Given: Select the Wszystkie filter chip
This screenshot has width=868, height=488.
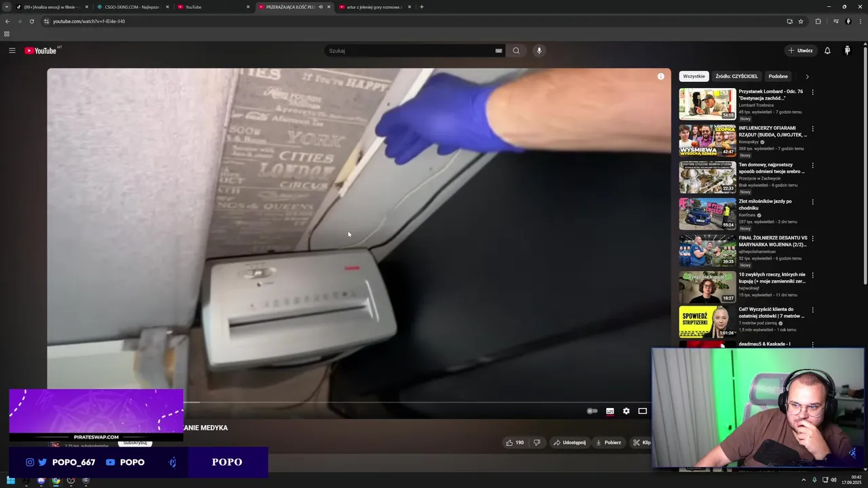Looking at the screenshot, I should [x=694, y=77].
